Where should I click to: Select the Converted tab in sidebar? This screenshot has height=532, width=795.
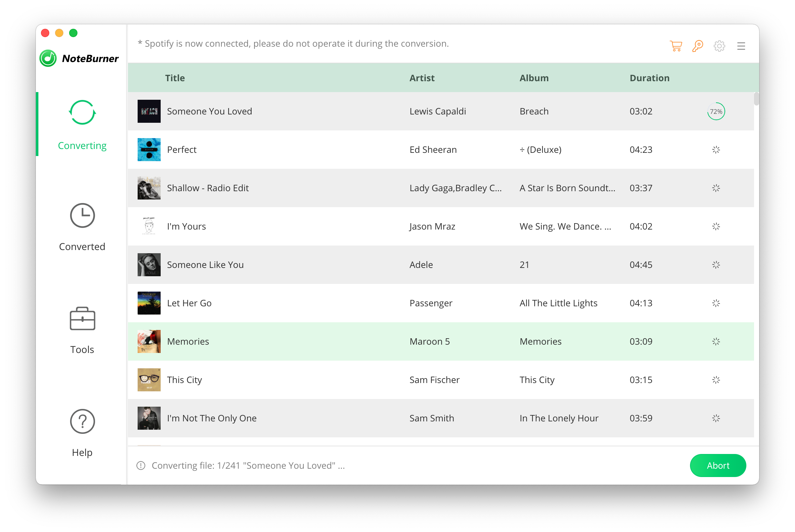tap(81, 227)
